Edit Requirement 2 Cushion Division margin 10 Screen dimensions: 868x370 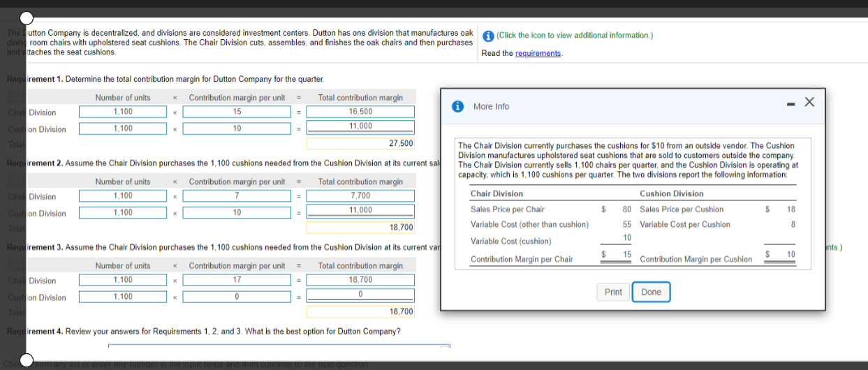[x=237, y=212]
